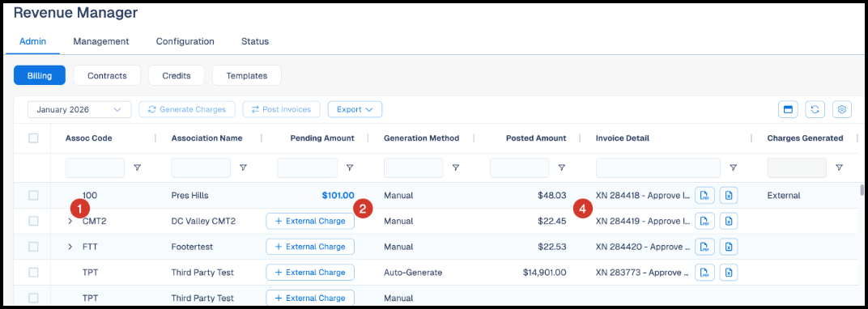The image size is (868, 309).
Task: Add External Charge for Footertest
Action: pos(310,247)
